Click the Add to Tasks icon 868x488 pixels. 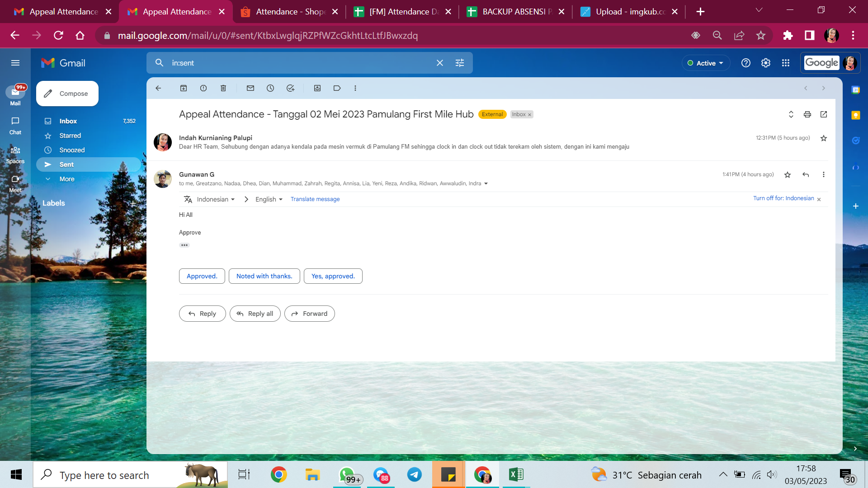click(x=290, y=88)
